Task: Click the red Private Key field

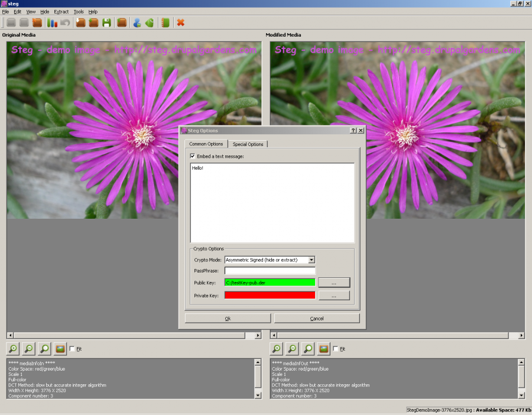Action: click(270, 295)
